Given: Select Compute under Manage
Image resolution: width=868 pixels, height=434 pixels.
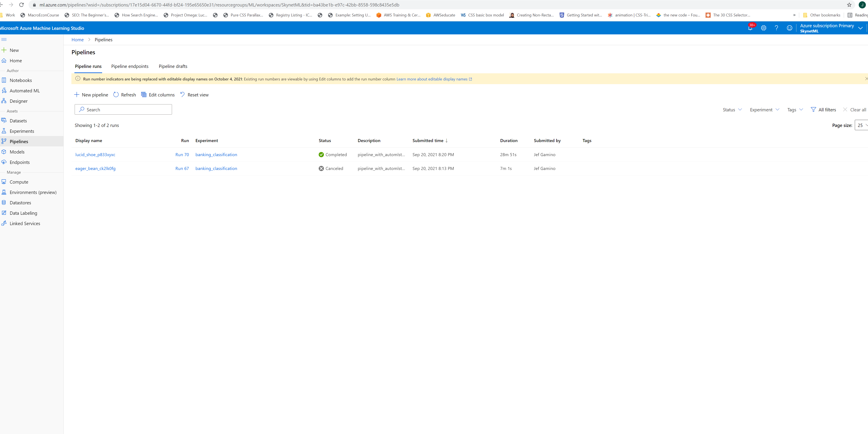Looking at the screenshot, I should tap(19, 182).
